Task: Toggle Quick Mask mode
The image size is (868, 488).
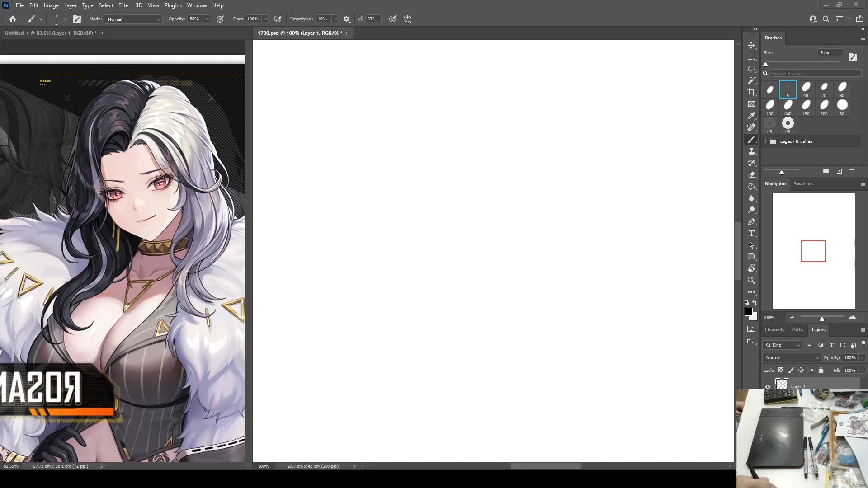Action: click(751, 329)
